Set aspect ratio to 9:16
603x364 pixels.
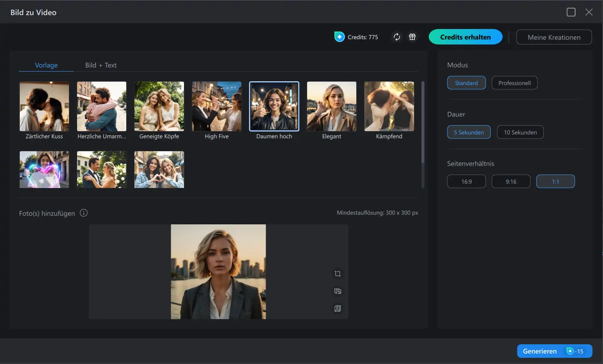511,181
